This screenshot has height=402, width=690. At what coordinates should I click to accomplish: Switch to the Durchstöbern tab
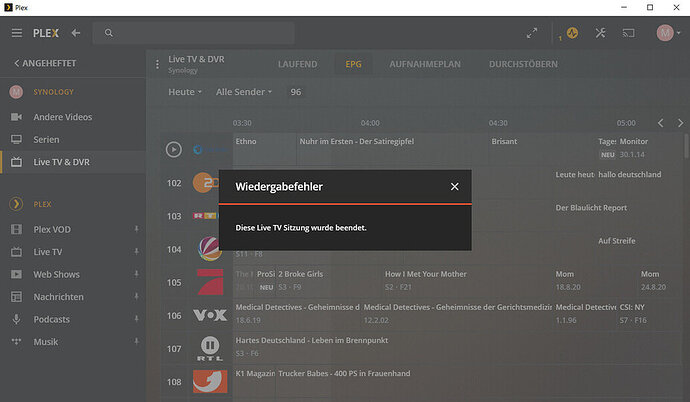[x=523, y=64]
